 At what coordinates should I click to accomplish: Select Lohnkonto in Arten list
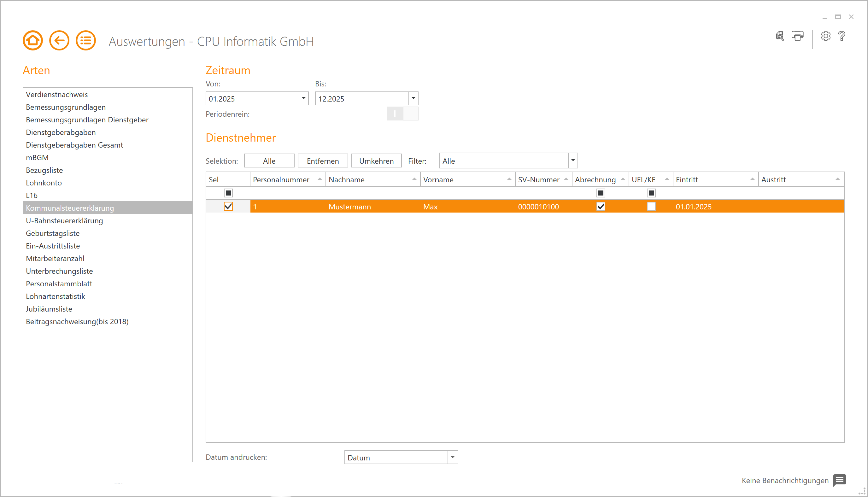(44, 183)
